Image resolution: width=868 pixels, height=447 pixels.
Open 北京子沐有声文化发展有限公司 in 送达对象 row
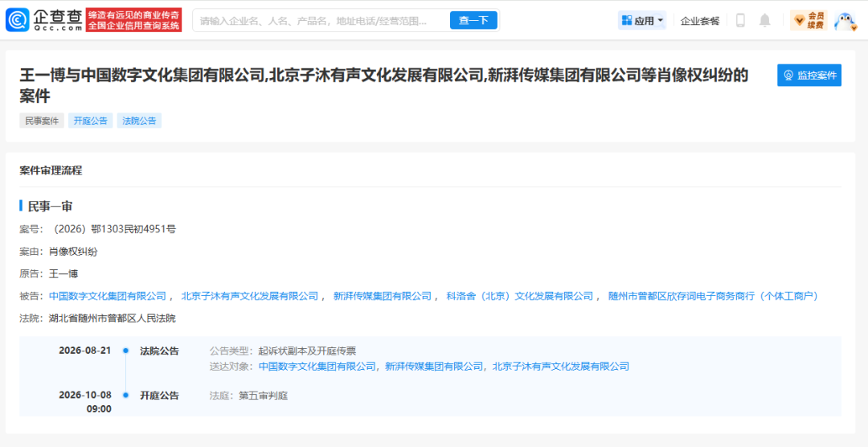[x=561, y=366]
